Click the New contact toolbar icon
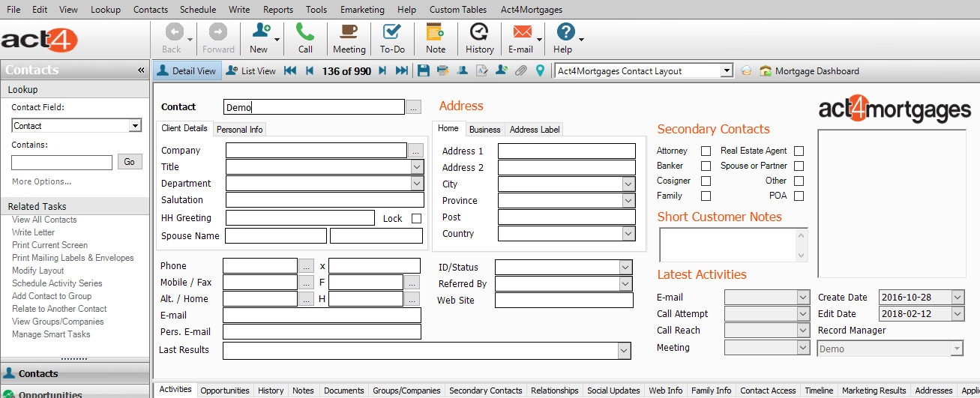The image size is (980, 398). 261,31
